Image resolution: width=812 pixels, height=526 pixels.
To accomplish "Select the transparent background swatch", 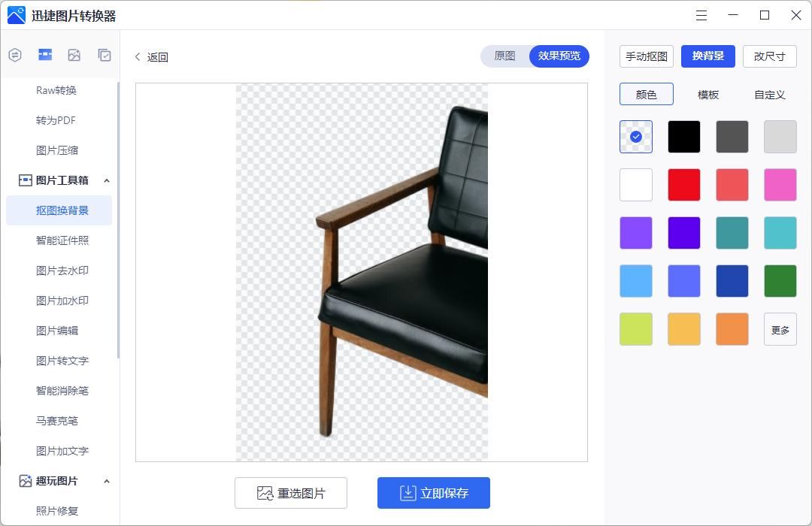I will (x=636, y=137).
